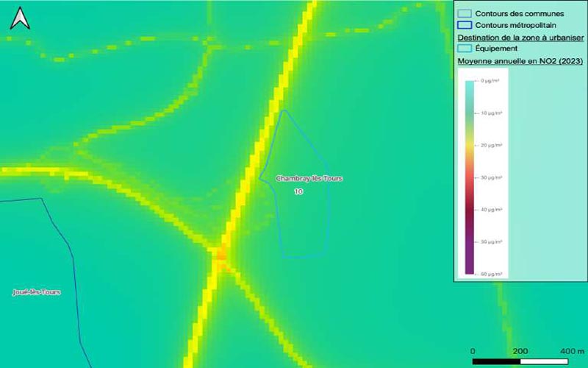
Task: Click the Contours des communes legend swatch
Action: tap(464, 13)
